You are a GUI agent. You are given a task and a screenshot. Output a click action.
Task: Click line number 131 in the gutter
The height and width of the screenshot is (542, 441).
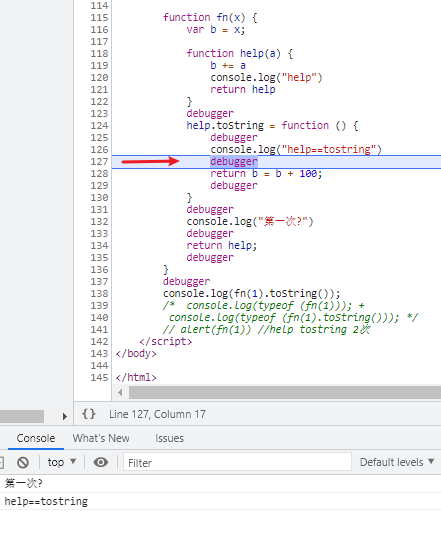coord(99,209)
